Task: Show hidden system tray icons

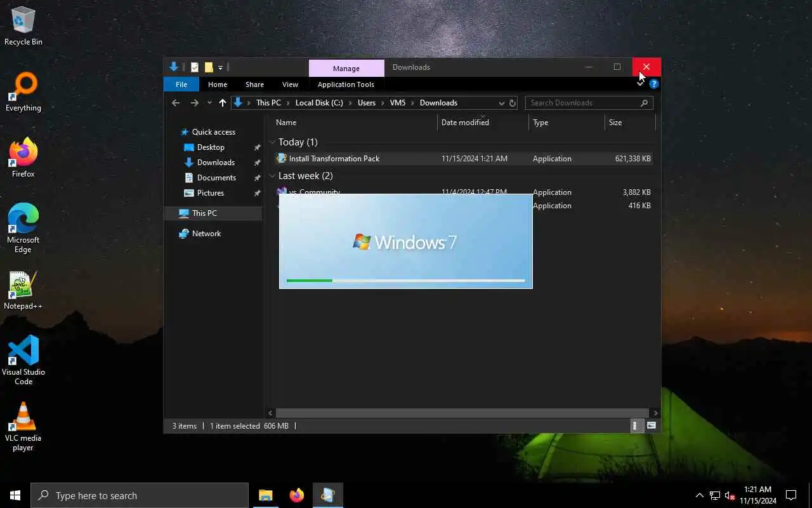Action: tap(699, 495)
